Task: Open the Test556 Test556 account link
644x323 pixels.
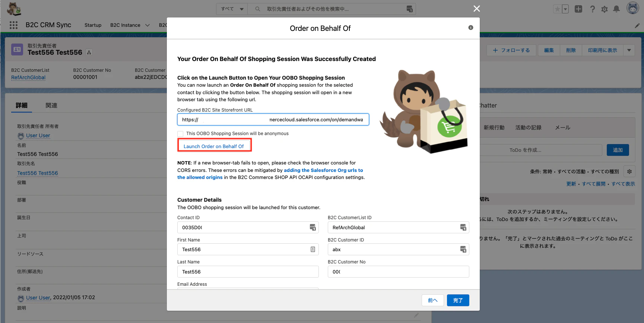Action: [38, 173]
